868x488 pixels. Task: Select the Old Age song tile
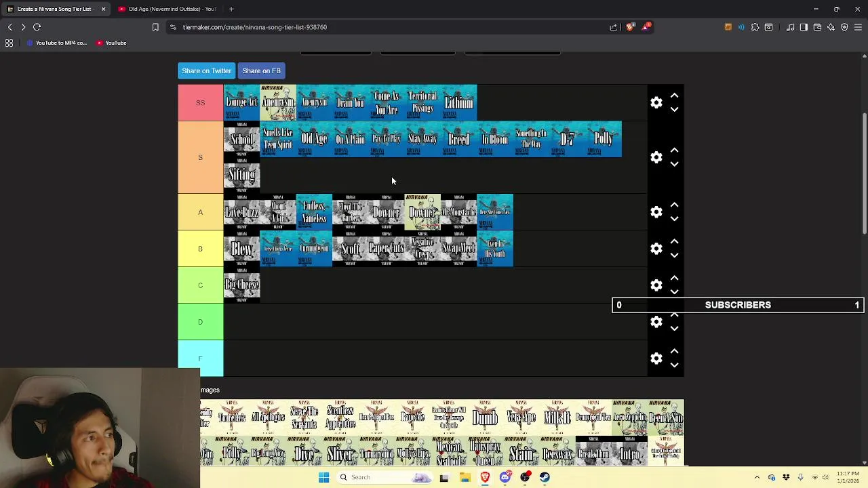point(315,139)
